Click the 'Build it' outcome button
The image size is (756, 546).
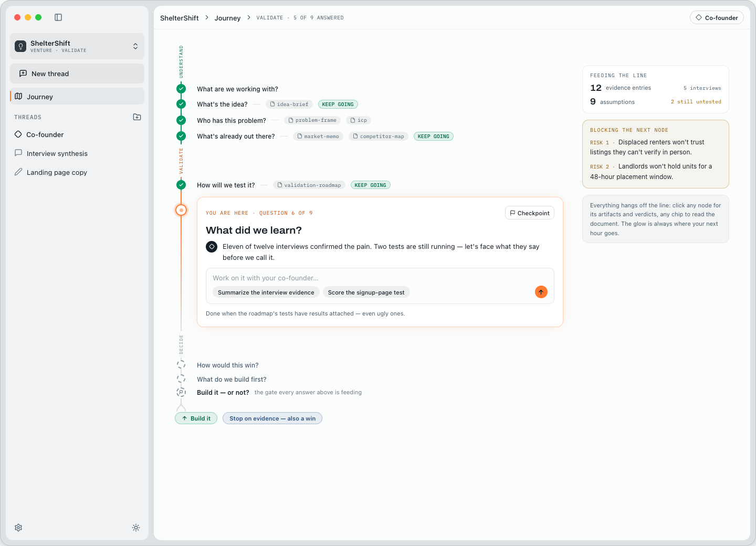pos(196,418)
